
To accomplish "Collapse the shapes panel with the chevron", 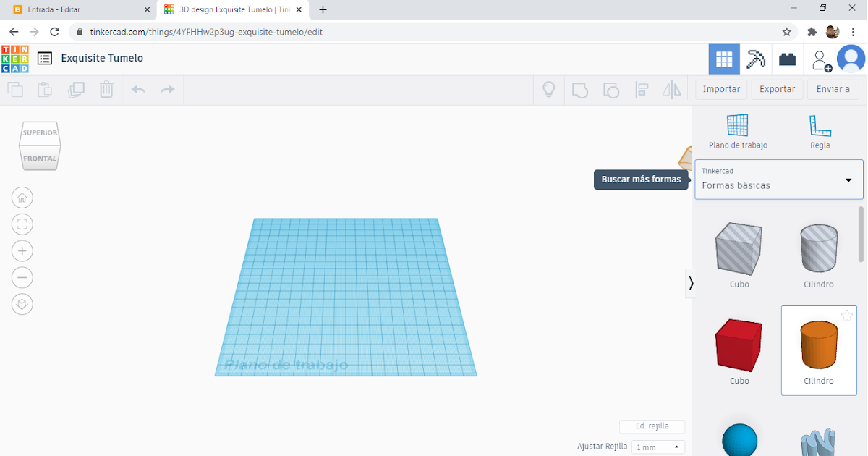I will [692, 283].
